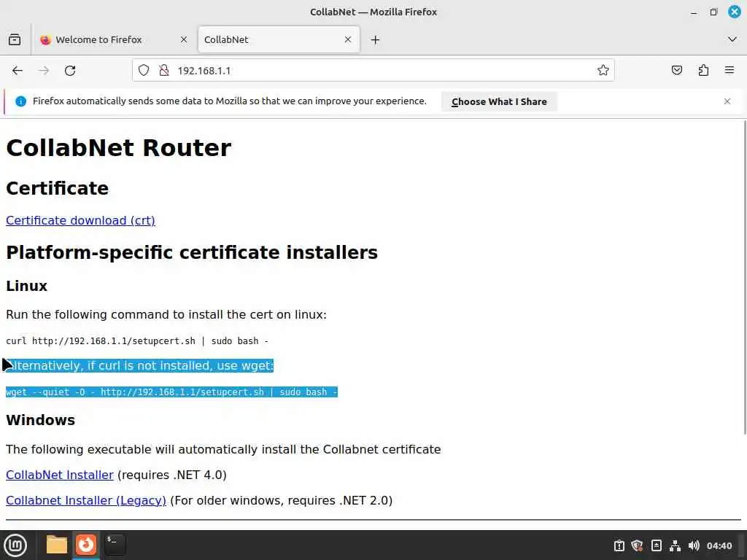Click Choose What I Share button

click(x=499, y=101)
